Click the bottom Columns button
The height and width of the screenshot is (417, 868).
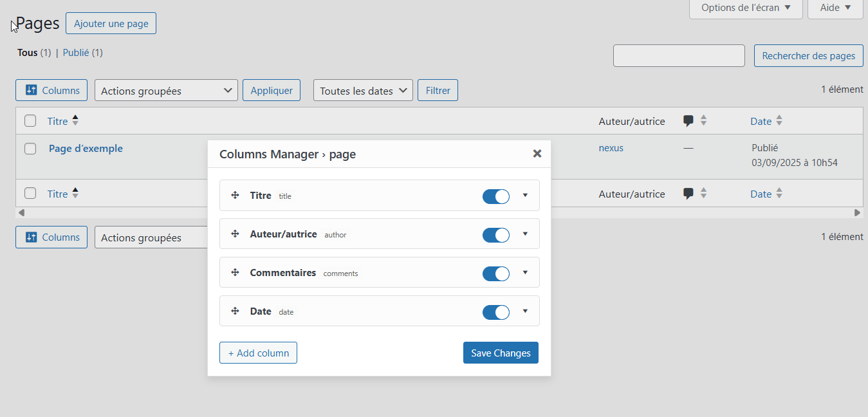click(51, 237)
